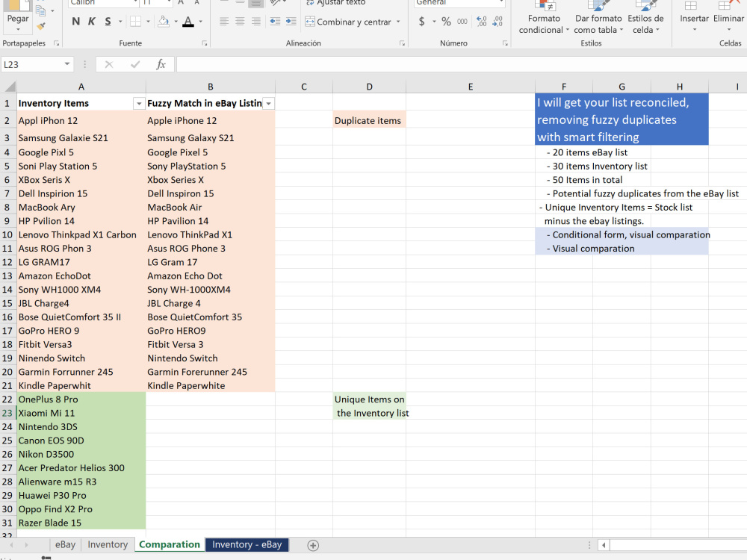The height and width of the screenshot is (560, 747).
Task: Select Comparation sheet tab
Action: (x=169, y=545)
